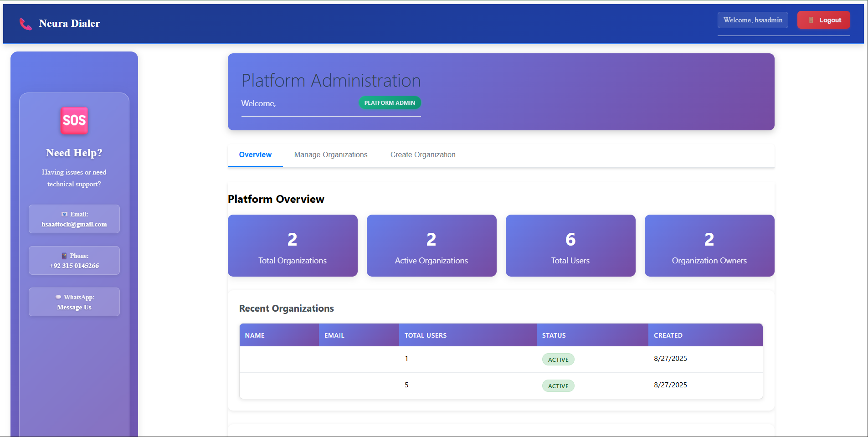868x437 pixels.
Task: Click the Neura Dialer brand title
Action: [69, 24]
